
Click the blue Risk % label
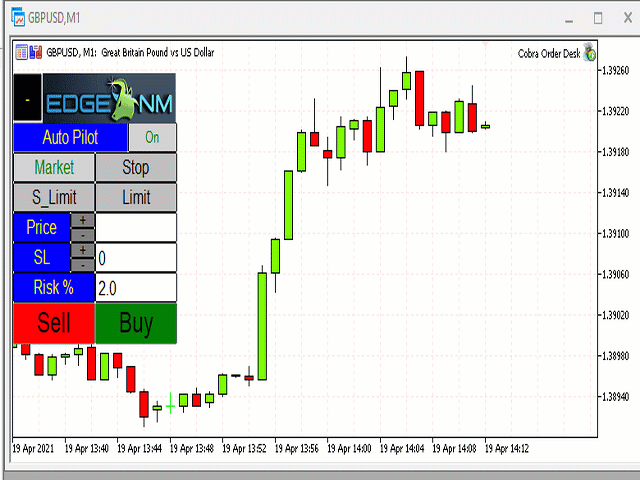tap(54, 288)
